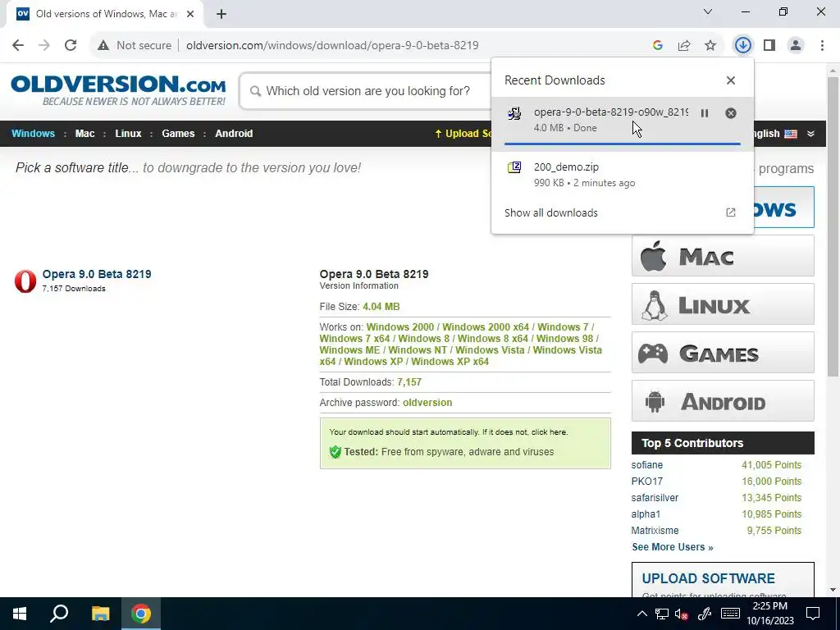Click the muted volume tray icon
Image resolution: width=840 pixels, height=630 pixels.
coord(681,614)
